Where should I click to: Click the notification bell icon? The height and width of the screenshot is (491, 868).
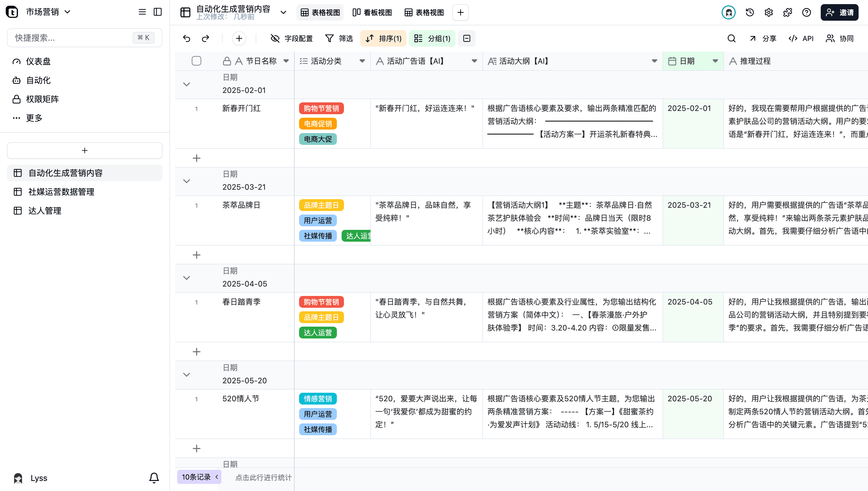pos(154,477)
